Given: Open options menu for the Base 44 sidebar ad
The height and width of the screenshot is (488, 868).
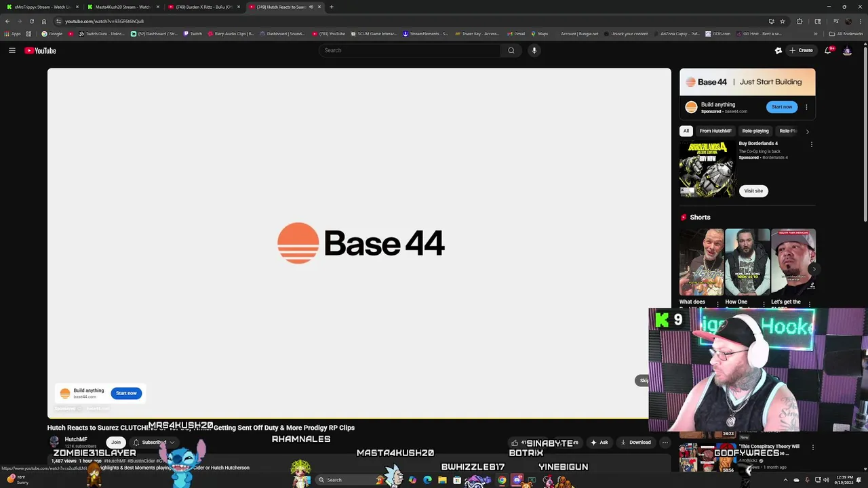Looking at the screenshot, I should click(806, 107).
